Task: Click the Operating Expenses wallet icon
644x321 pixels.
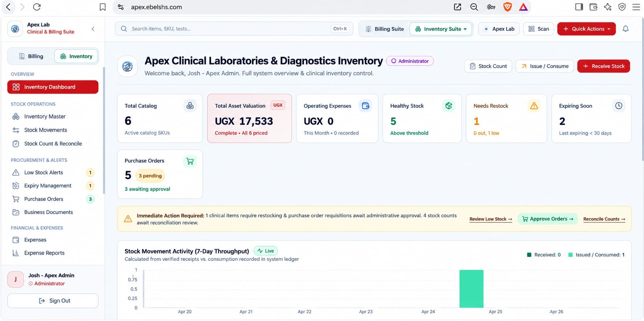Action: pyautogui.click(x=366, y=106)
